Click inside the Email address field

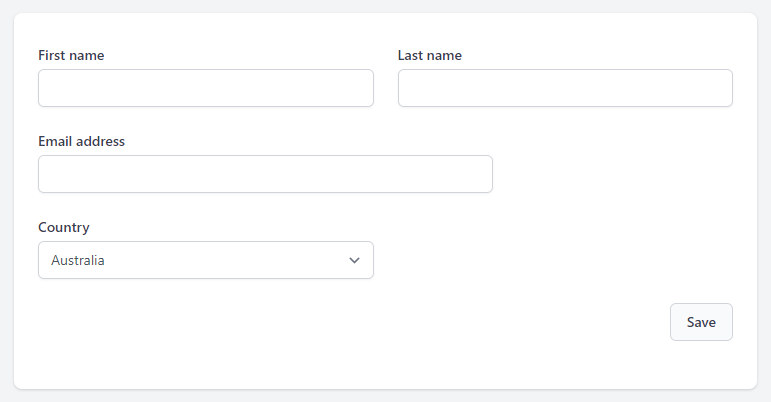click(x=266, y=174)
